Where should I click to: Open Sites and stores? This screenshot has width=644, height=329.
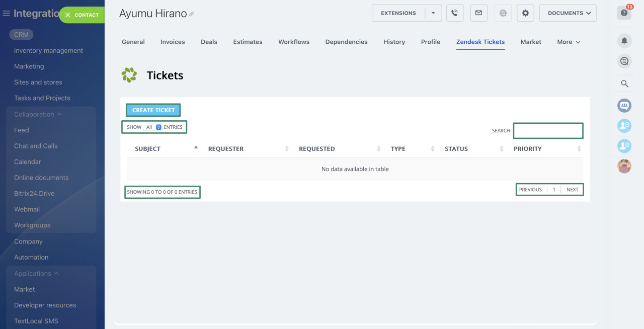coord(38,82)
